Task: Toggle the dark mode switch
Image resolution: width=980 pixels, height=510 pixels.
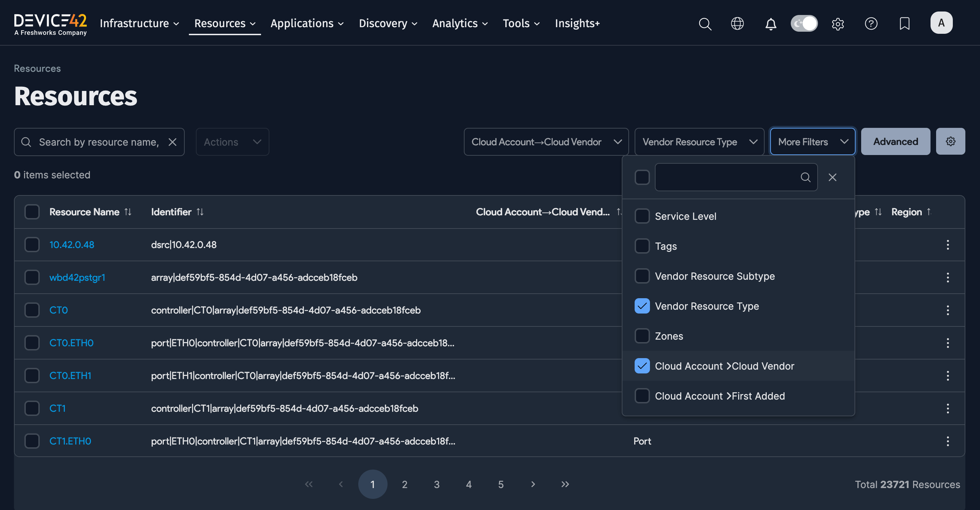Action: [804, 24]
